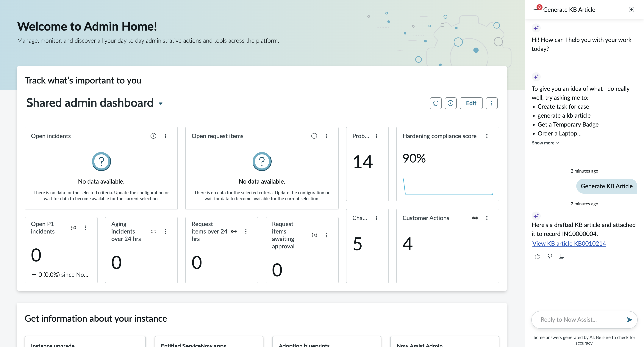The height and width of the screenshot is (347, 644).
Task: Open Open request items widget options menu
Action: [326, 136]
